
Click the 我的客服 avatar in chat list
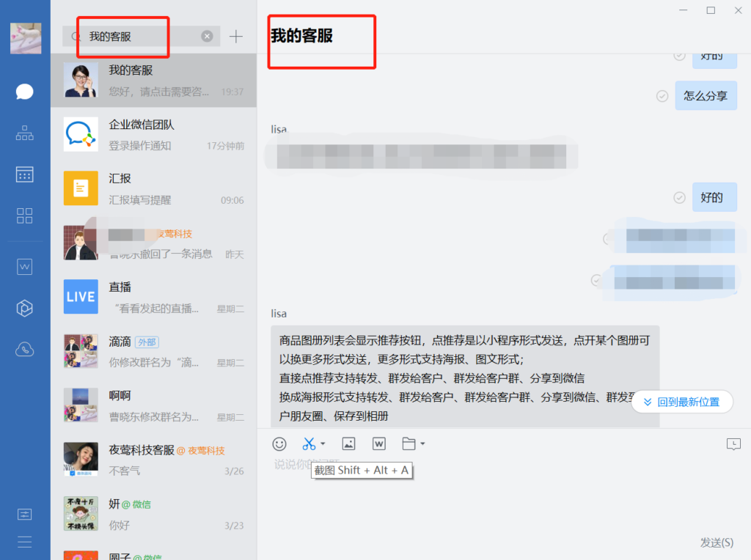(x=81, y=81)
